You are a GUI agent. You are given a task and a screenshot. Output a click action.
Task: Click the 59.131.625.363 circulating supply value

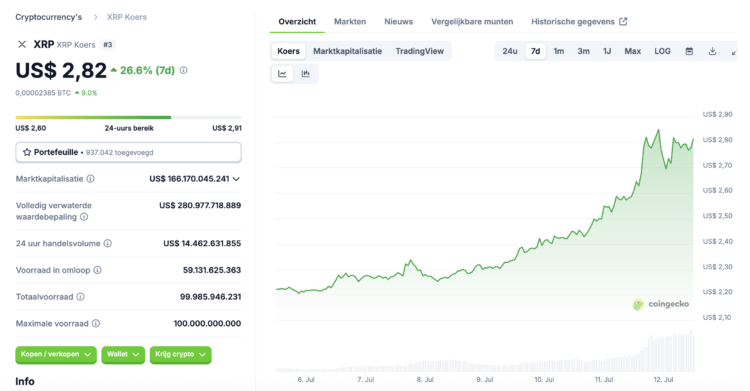click(212, 270)
